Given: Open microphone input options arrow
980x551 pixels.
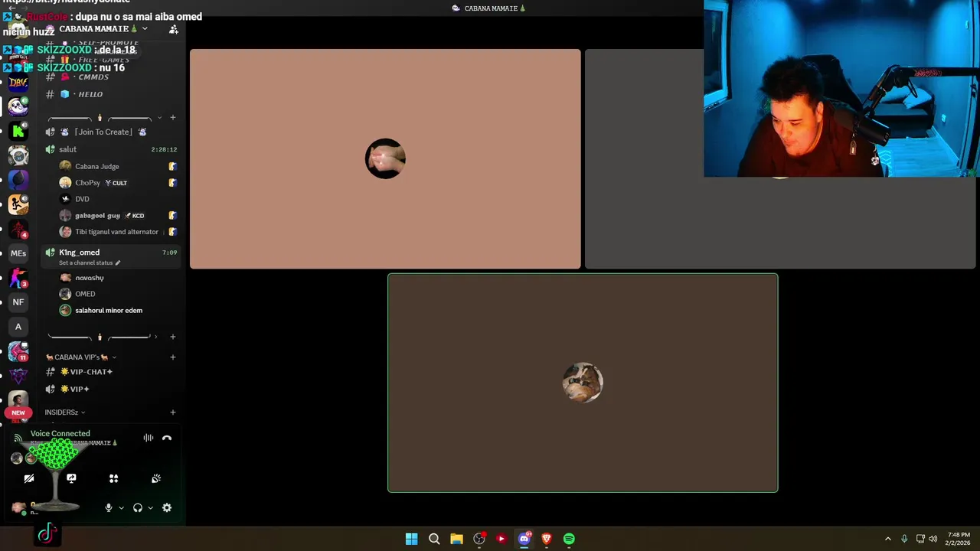Looking at the screenshot, I should point(121,507).
